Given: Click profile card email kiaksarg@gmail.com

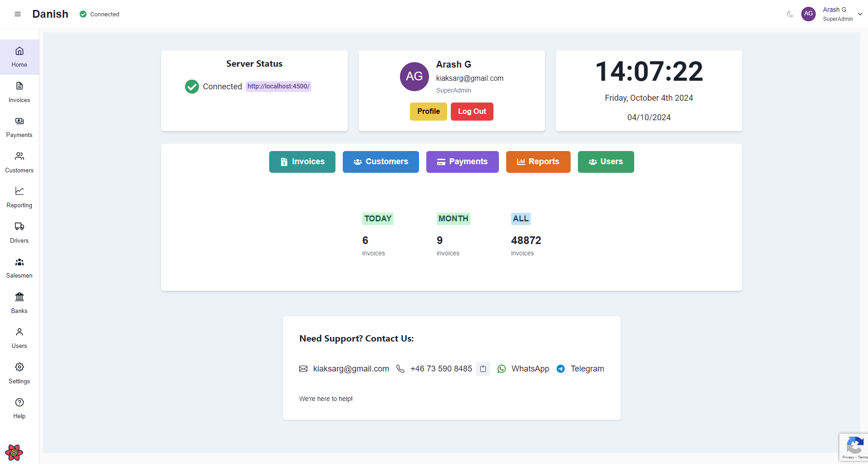Looking at the screenshot, I should tap(470, 78).
